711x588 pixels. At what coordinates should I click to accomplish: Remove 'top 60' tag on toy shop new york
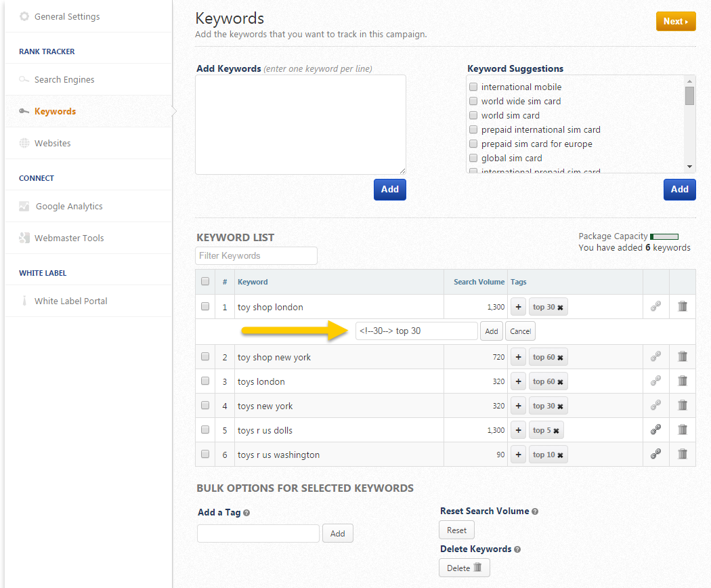(x=560, y=358)
